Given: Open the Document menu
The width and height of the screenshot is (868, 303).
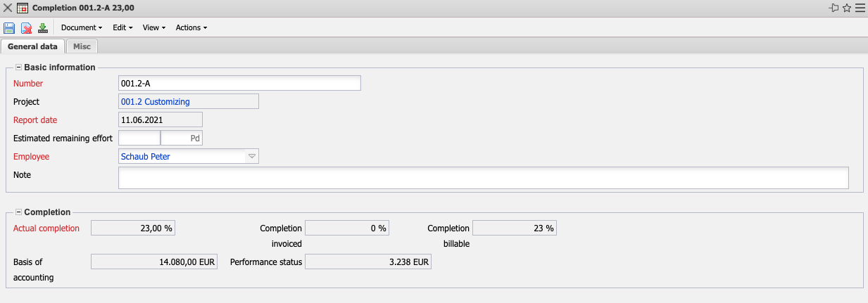Looking at the screenshot, I should 82,28.
